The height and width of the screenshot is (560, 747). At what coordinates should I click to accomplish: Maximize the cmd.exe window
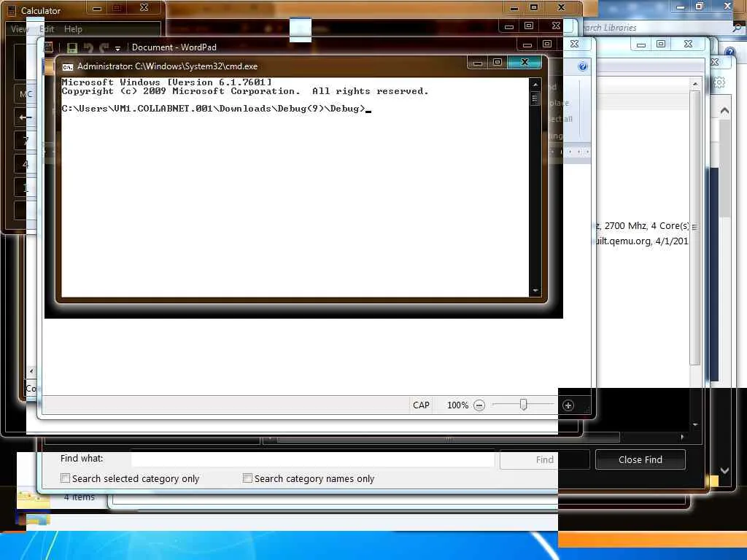(x=498, y=62)
